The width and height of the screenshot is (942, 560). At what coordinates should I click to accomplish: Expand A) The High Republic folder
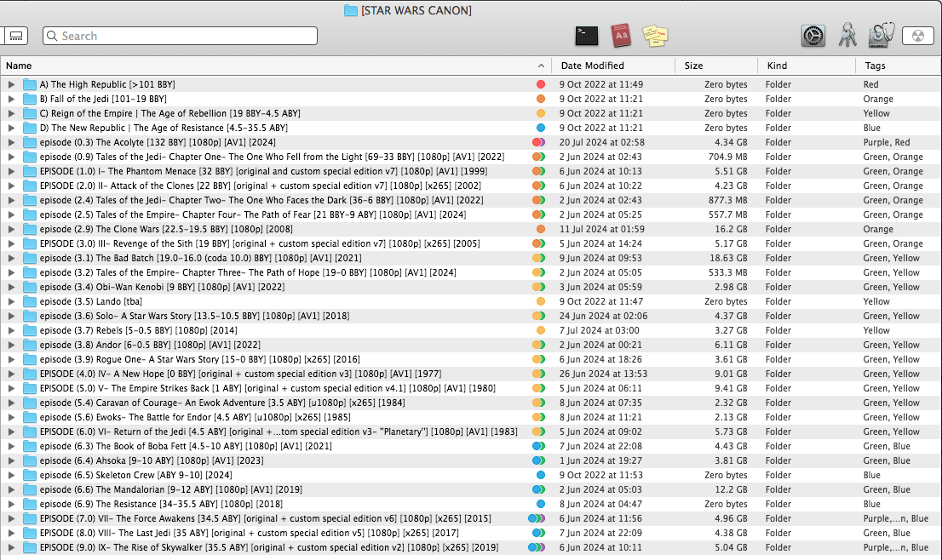pos(11,84)
